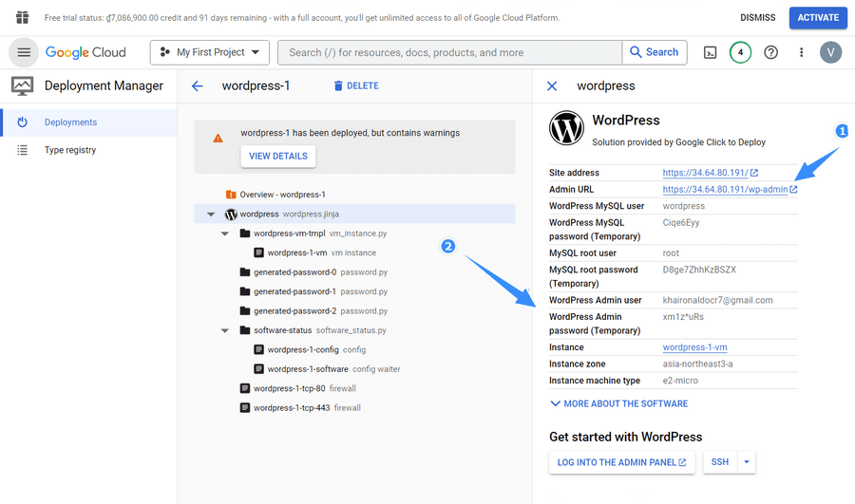Expand More About the Software section
The image size is (855, 504).
pos(618,403)
